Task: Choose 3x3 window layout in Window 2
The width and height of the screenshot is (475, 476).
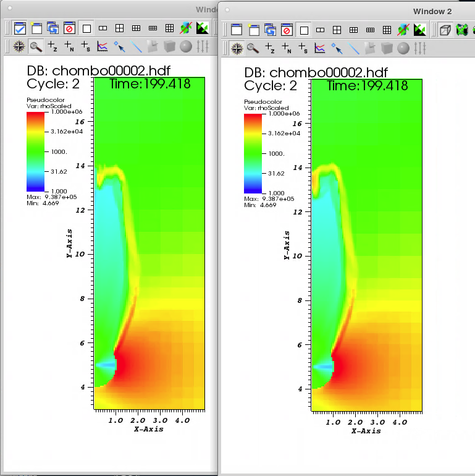Action: click(x=387, y=30)
